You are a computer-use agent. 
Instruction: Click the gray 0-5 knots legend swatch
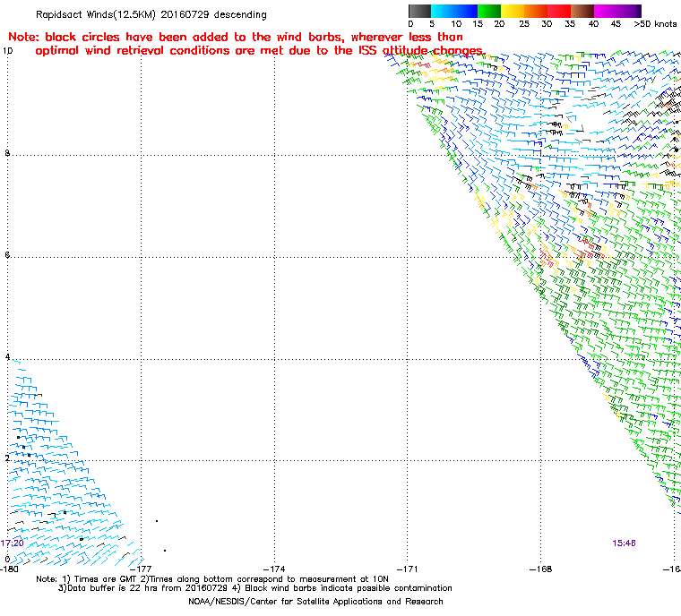coord(419,12)
